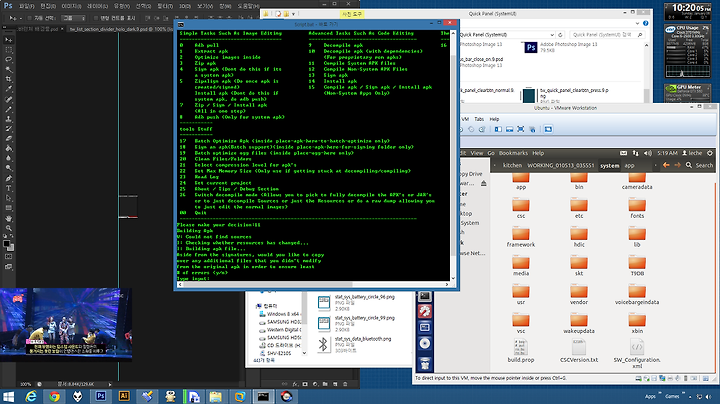Open Ubuntu network indicator icon
The width and height of the screenshot is (720, 404).
[636, 153]
